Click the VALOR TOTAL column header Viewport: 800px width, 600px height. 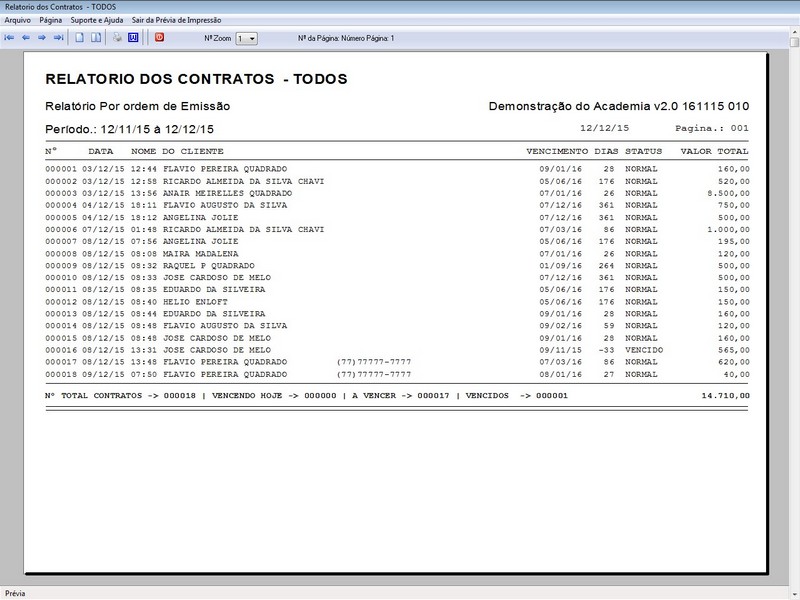(x=714, y=152)
